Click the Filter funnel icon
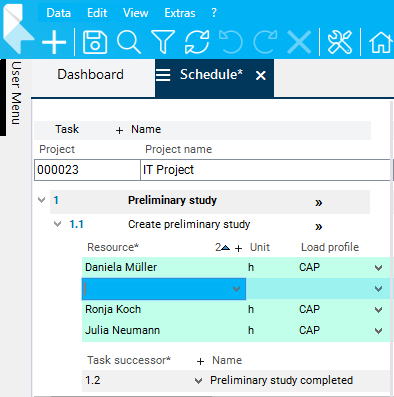The image size is (394, 397). (163, 42)
